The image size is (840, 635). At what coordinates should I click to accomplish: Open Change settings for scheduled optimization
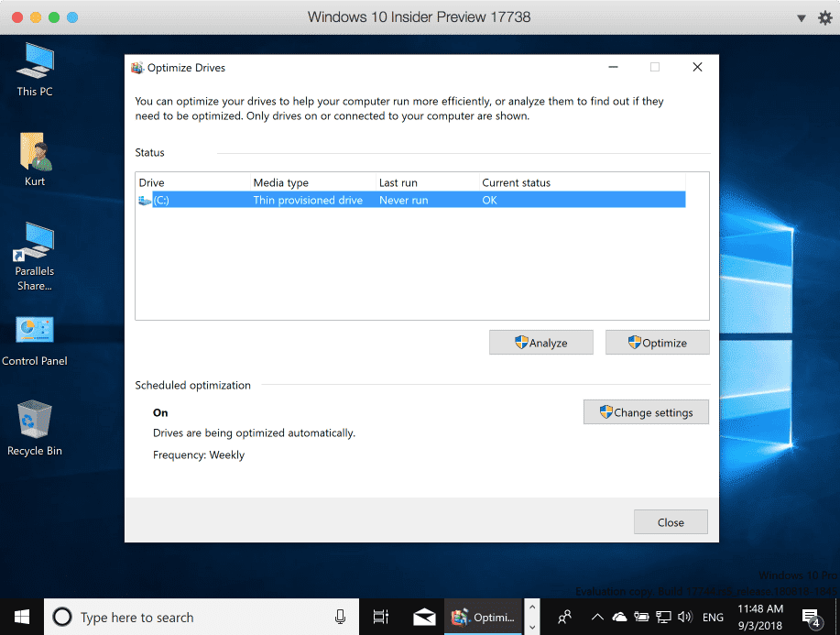pos(645,412)
